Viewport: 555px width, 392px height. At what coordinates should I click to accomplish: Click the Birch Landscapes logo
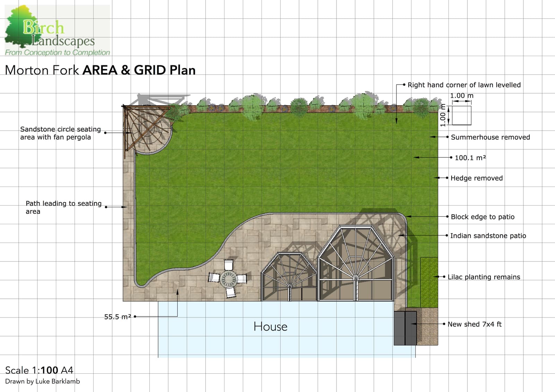click(57, 31)
